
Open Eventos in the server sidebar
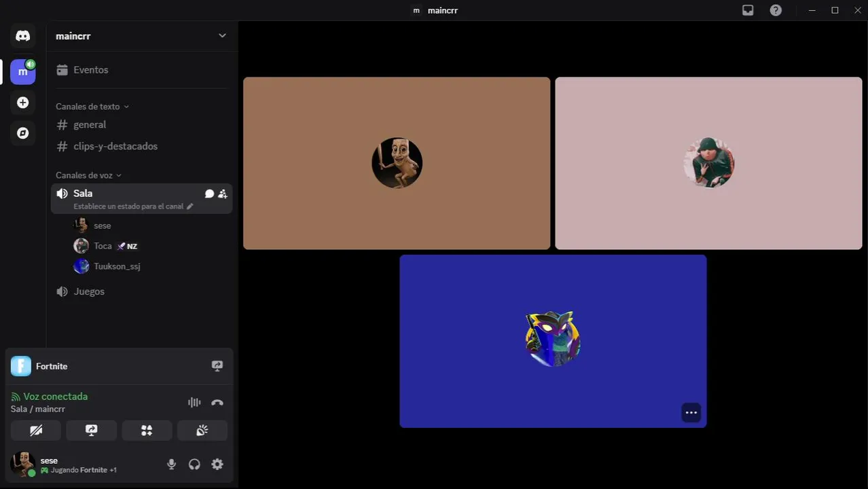coord(142,70)
